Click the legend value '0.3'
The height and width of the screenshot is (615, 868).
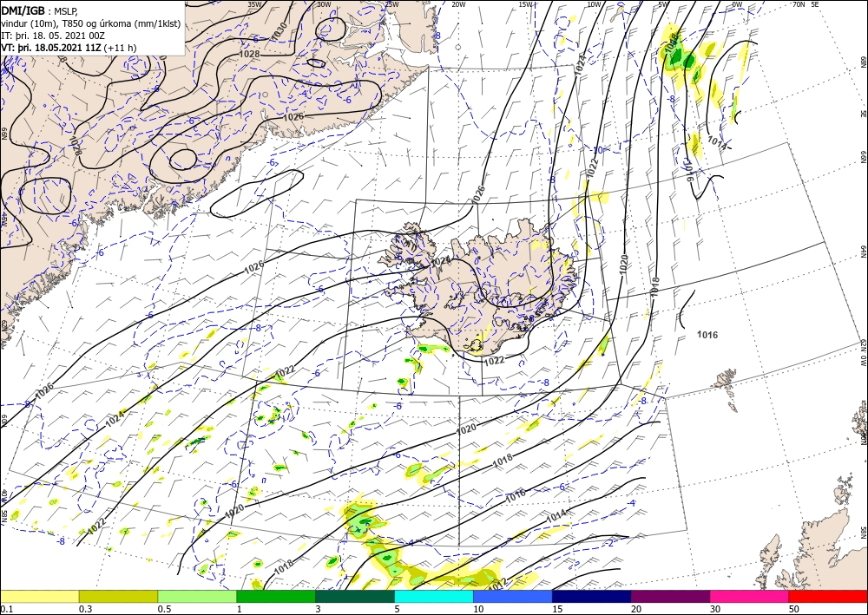point(85,609)
